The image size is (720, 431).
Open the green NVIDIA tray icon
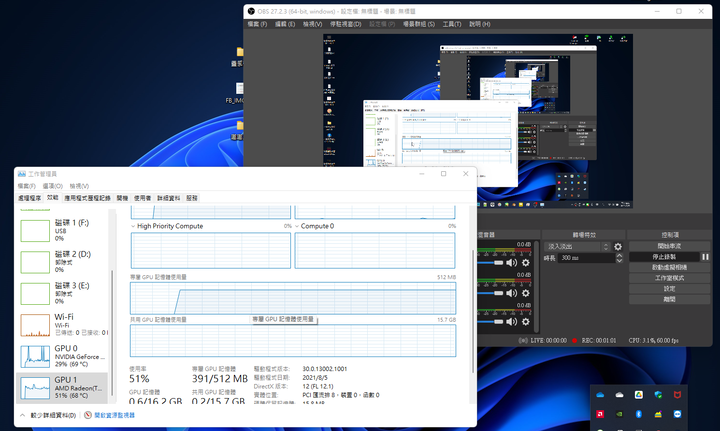pos(619,414)
